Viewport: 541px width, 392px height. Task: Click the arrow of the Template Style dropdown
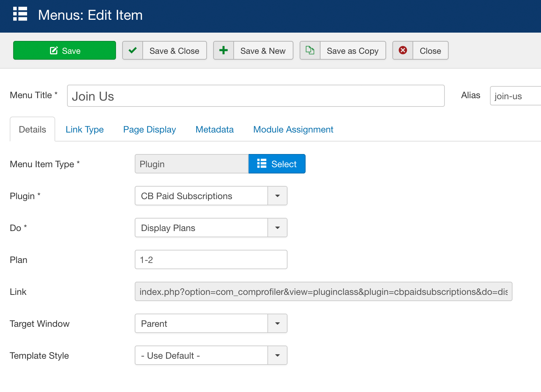click(277, 355)
